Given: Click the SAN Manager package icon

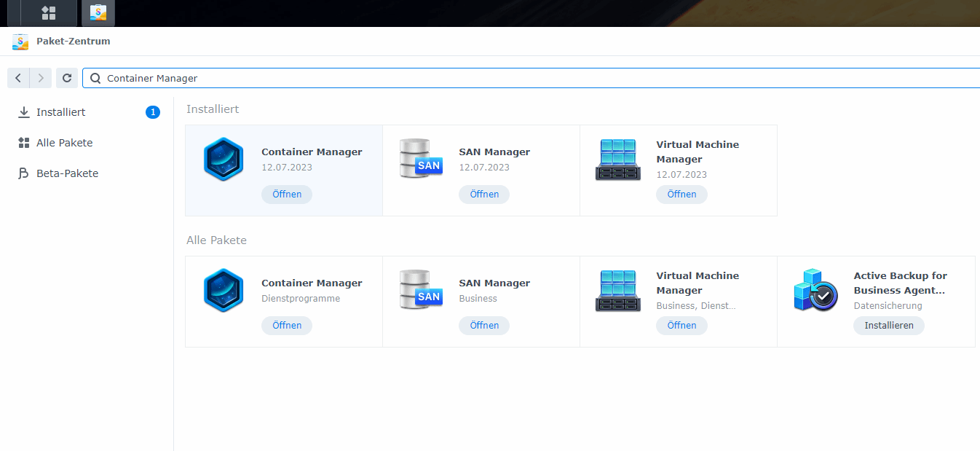Looking at the screenshot, I should [x=421, y=159].
